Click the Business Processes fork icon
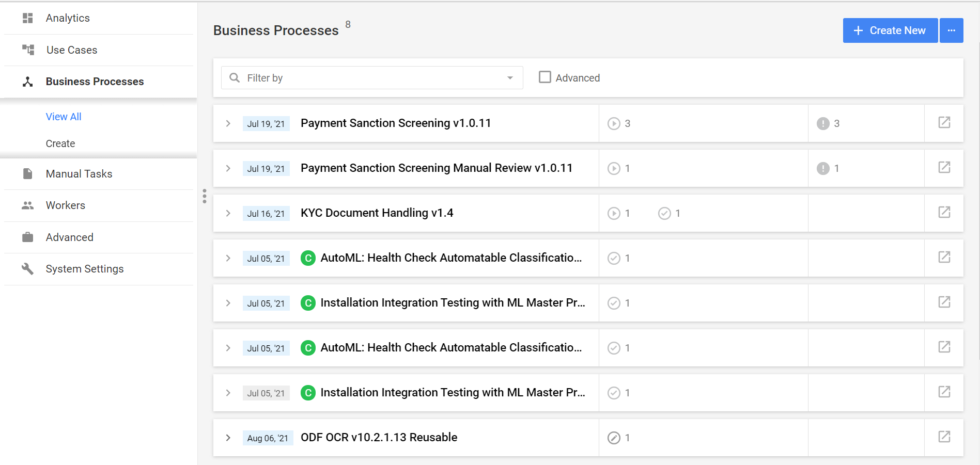 (28, 82)
